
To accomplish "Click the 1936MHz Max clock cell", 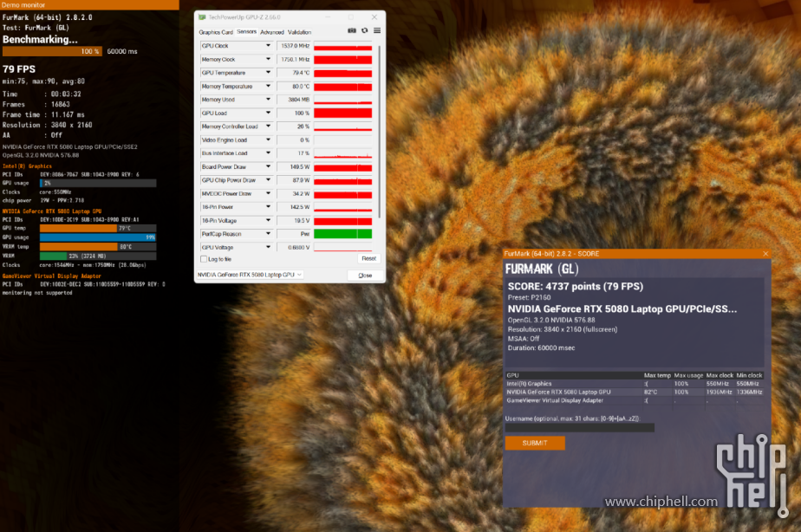I will [720, 393].
